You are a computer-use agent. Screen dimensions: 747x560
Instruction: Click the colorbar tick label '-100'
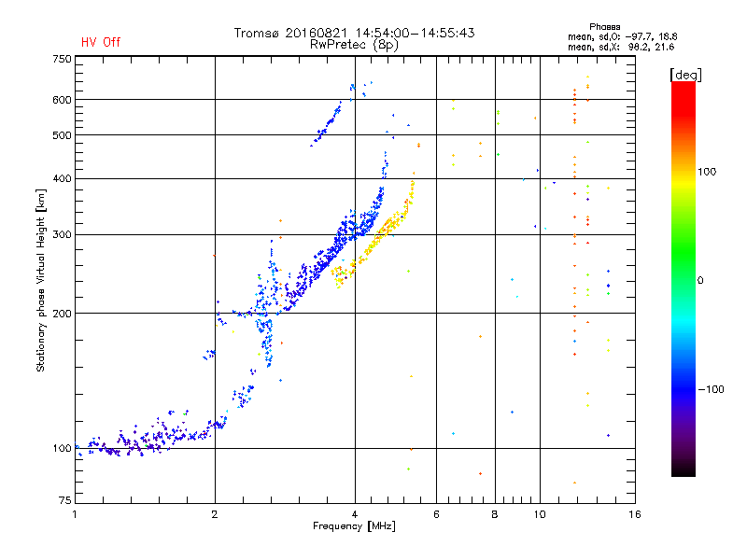tap(711, 389)
